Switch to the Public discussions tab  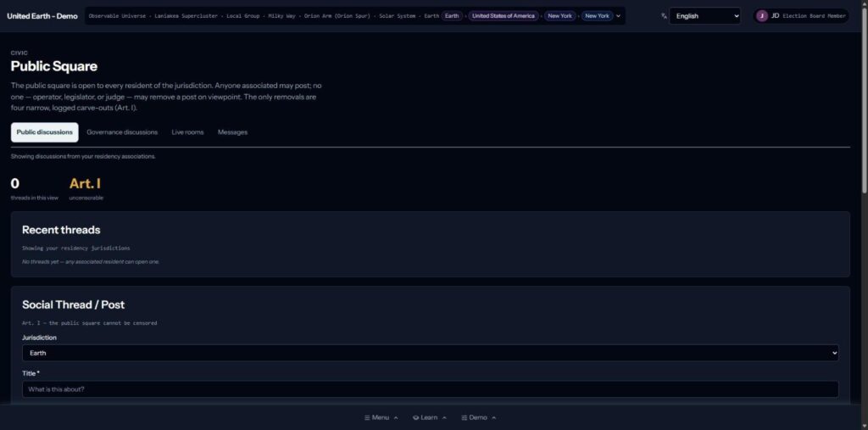tap(44, 132)
